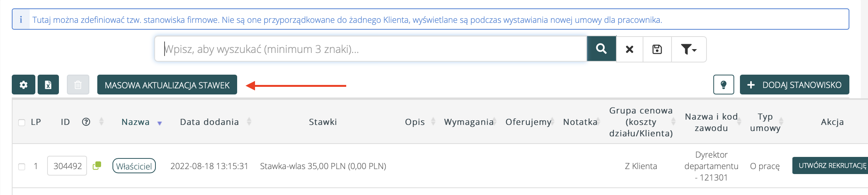Click the Dodaj stanowisko button
The height and width of the screenshot is (195, 868).
794,85
